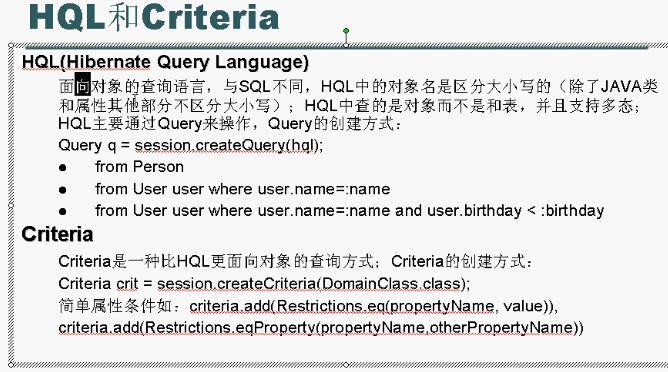Click the line "Query q = session.createQuery(hql);"
The height and width of the screenshot is (372, 668).
point(191,146)
